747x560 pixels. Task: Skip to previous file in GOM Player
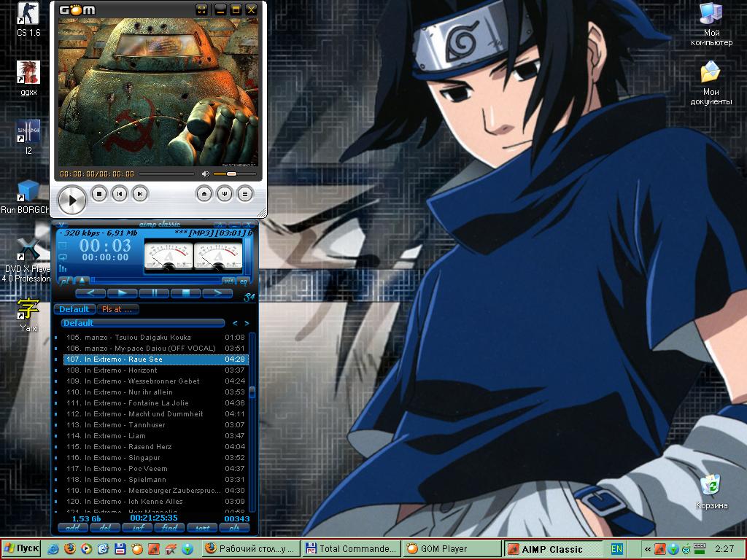click(x=120, y=194)
